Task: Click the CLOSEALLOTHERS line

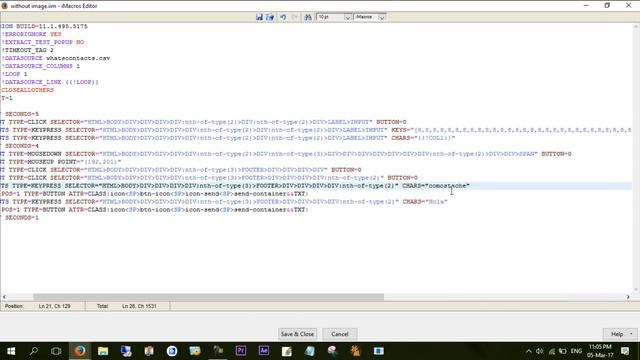Action: pos(27,90)
